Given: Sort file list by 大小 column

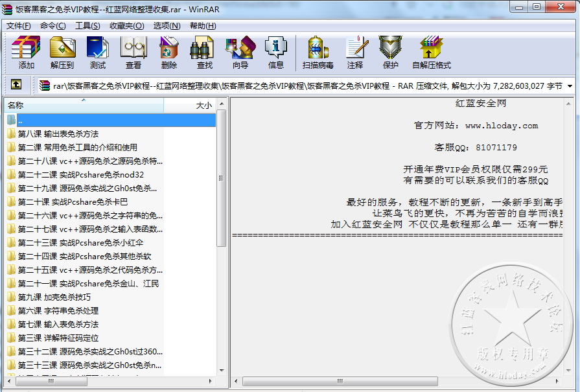Looking at the screenshot, I should coord(190,106).
